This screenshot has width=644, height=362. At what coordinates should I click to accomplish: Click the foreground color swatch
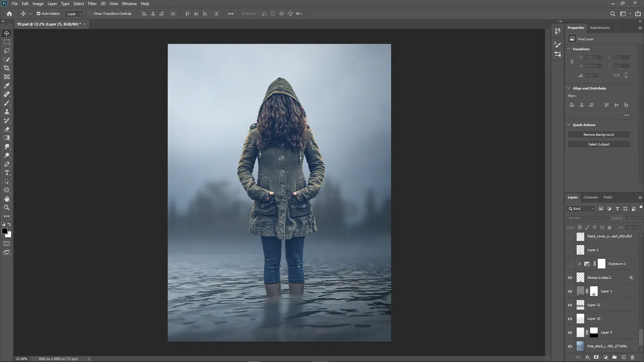click(x=5, y=231)
